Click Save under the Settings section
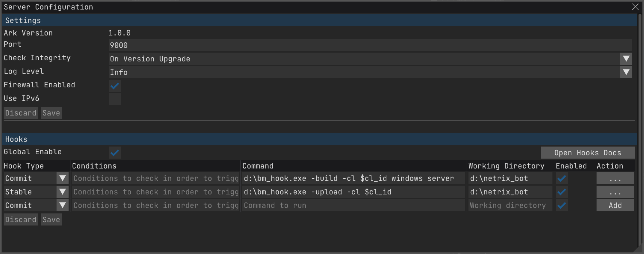 pos(51,113)
